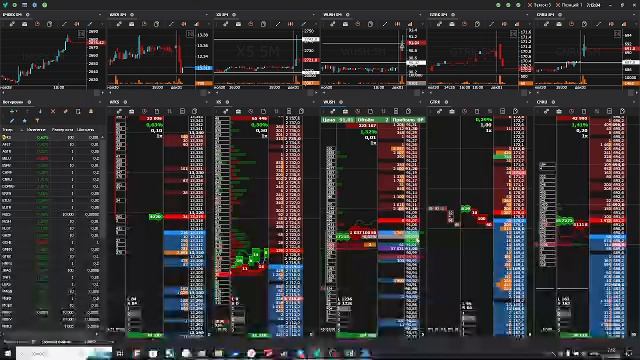Screen dimensions: 640x360
Task: Sort quotes by Тикер column header
Action: click(x=7, y=130)
